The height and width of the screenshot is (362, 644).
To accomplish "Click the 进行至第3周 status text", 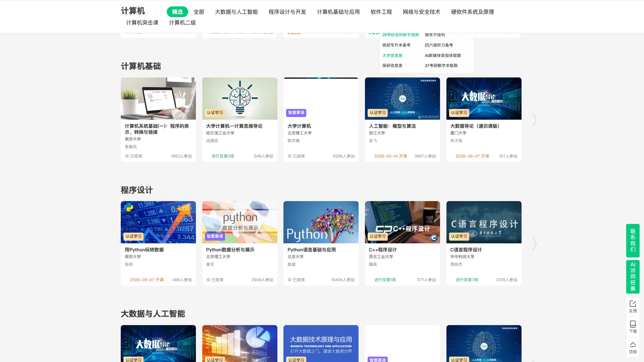I will (223, 156).
